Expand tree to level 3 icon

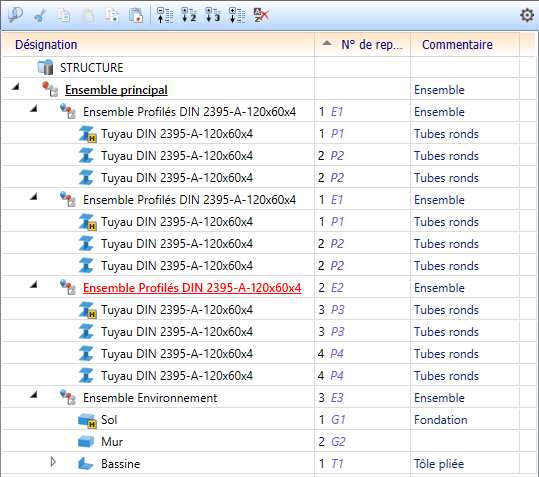[213, 15]
